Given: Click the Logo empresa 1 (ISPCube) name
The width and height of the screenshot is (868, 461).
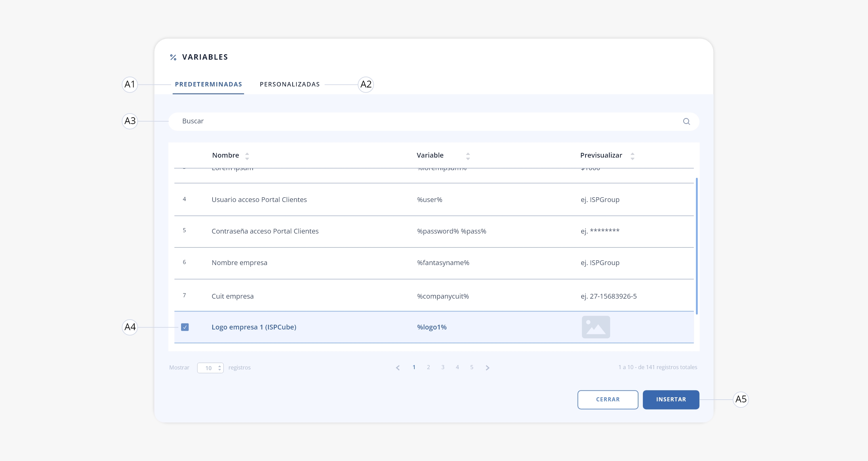Looking at the screenshot, I should tap(254, 327).
